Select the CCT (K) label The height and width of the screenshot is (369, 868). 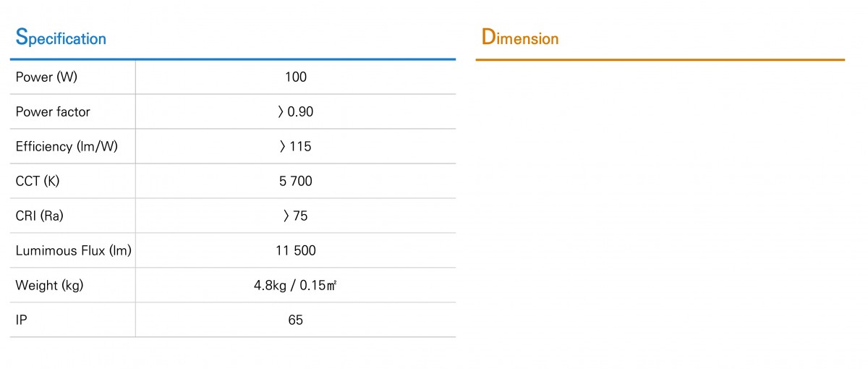pos(38,182)
